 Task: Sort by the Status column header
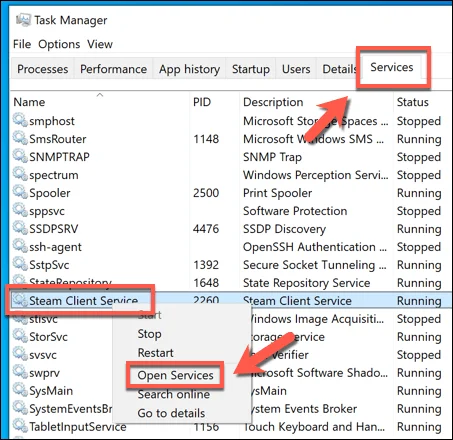point(412,102)
